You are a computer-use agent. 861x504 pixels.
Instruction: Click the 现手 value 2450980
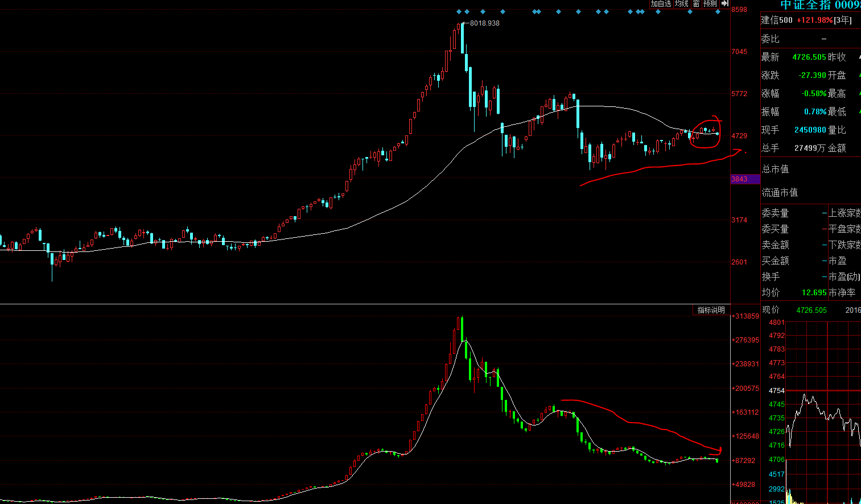(x=810, y=130)
